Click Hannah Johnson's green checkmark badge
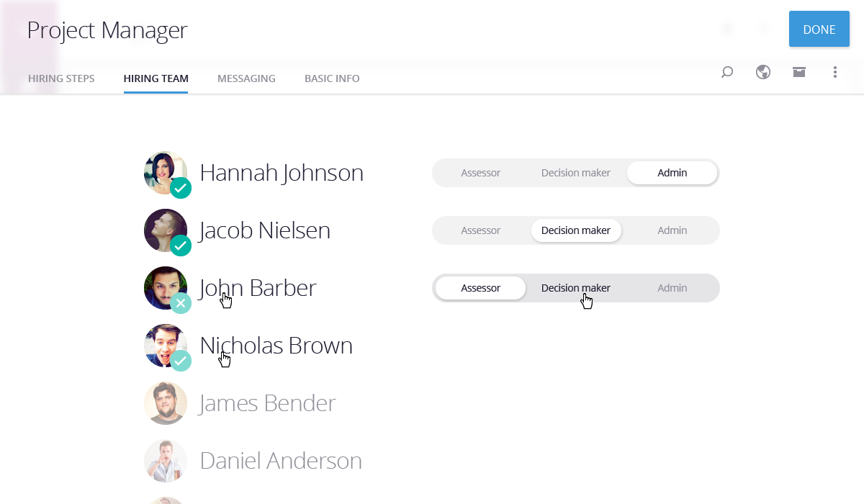This screenshot has height=504, width=864. pos(181,188)
